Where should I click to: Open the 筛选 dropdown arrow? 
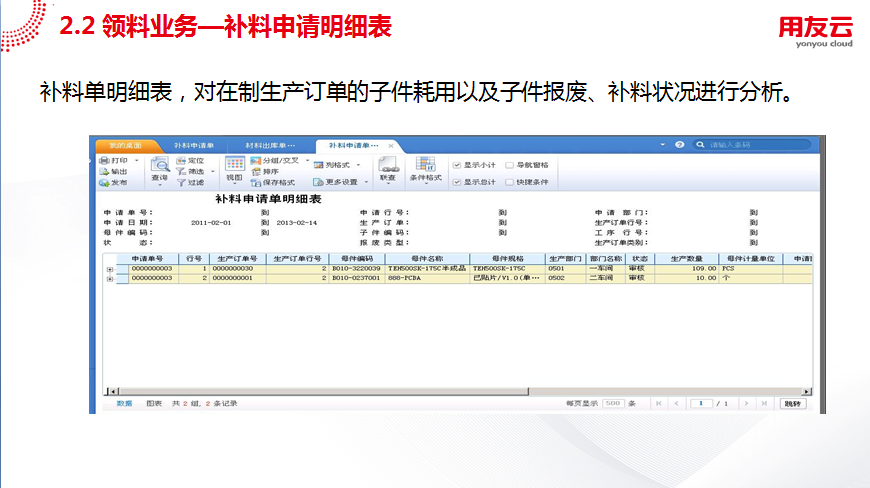213,171
